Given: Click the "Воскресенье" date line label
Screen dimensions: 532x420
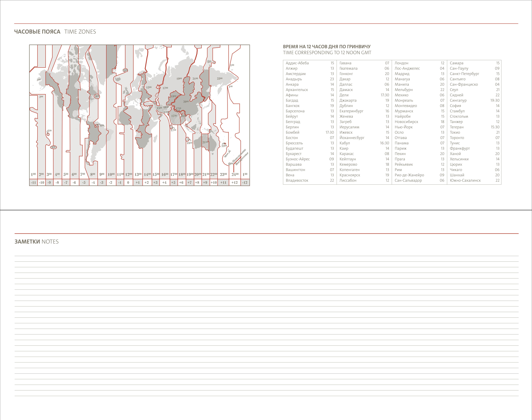Looking at the screenshot, I should [x=242, y=159].
